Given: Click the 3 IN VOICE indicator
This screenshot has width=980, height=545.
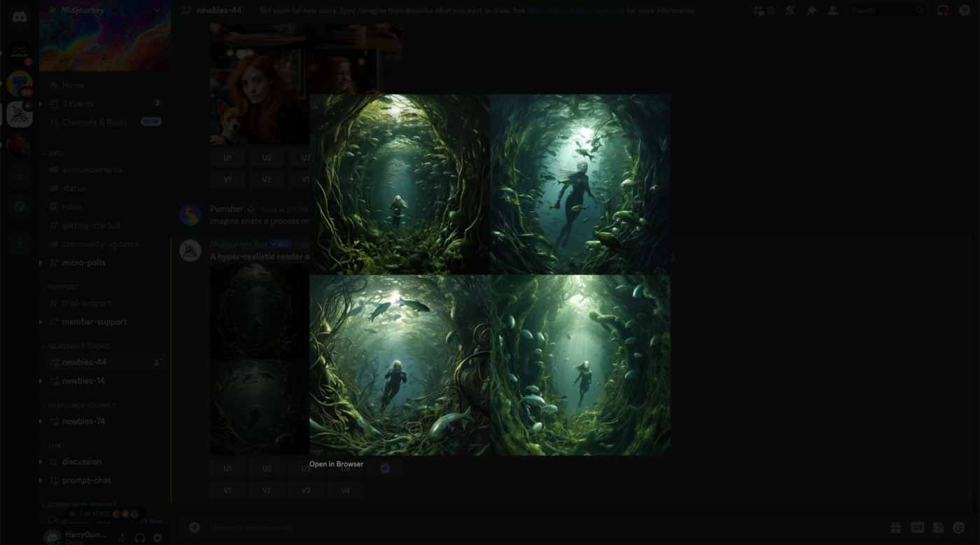Looking at the screenshot, I should coord(104,513).
